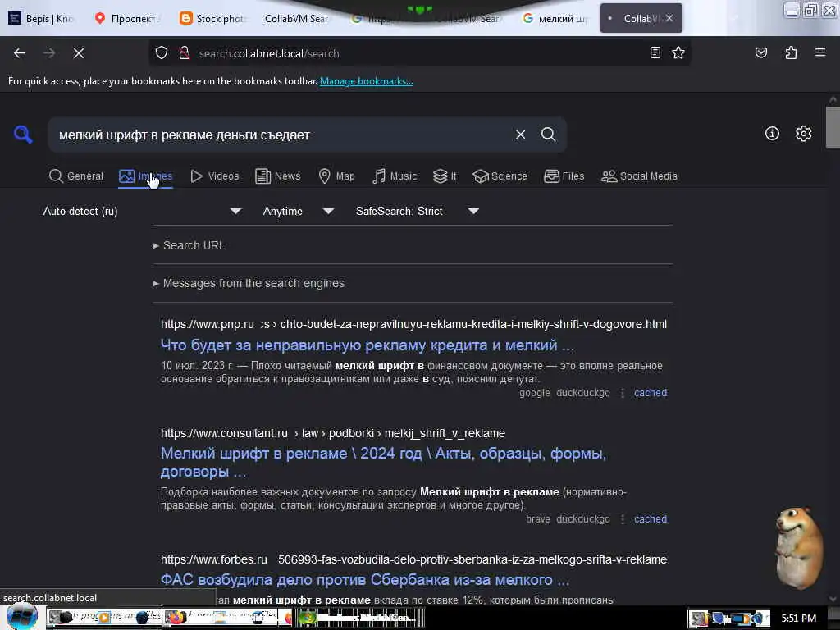The width and height of the screenshot is (840, 630).
Task: Switch to the Images category
Action: tap(146, 176)
